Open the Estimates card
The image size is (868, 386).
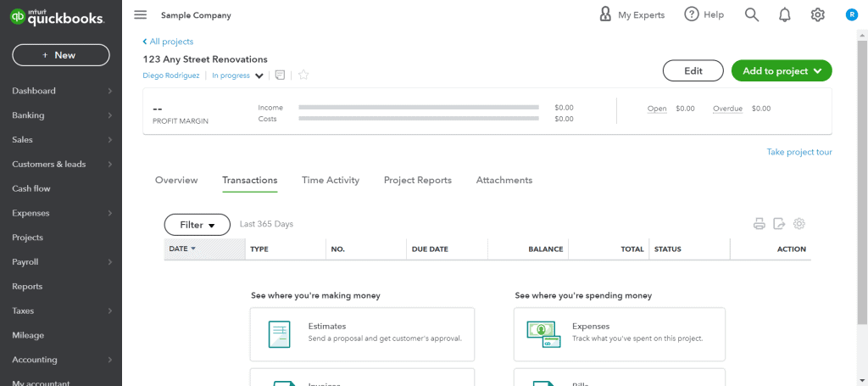tap(362, 334)
